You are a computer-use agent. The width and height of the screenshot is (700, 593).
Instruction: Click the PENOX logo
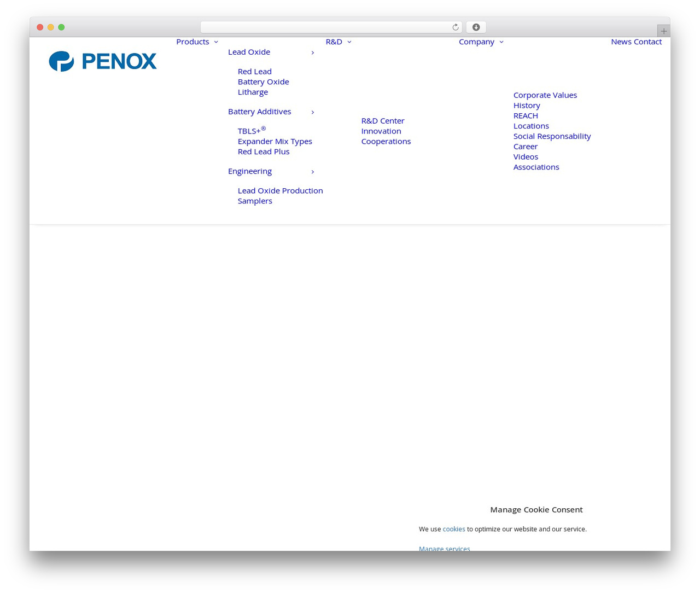tap(103, 61)
